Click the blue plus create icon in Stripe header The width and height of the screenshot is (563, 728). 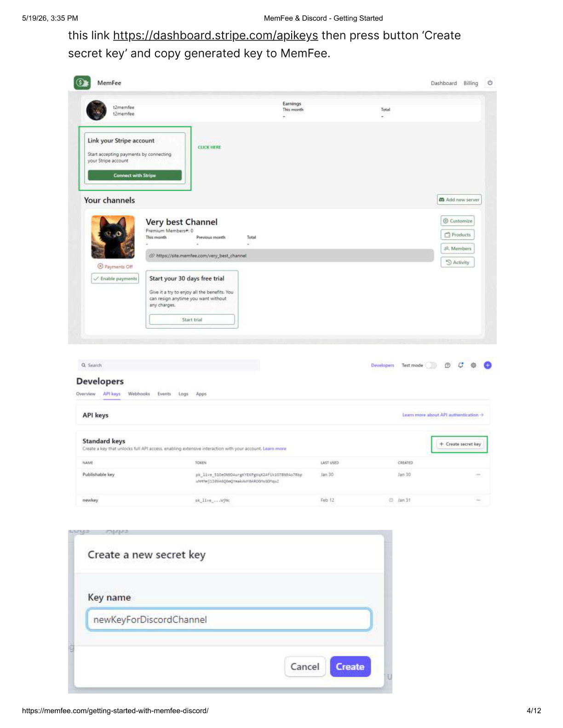point(488,365)
